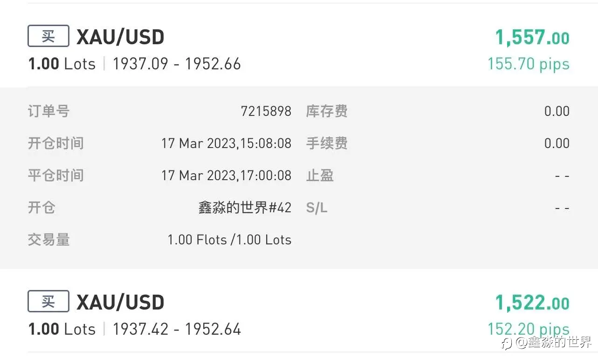Screen dimensions: 598x364
Task: Click the 库存费 value 0.00
Action: tap(557, 111)
